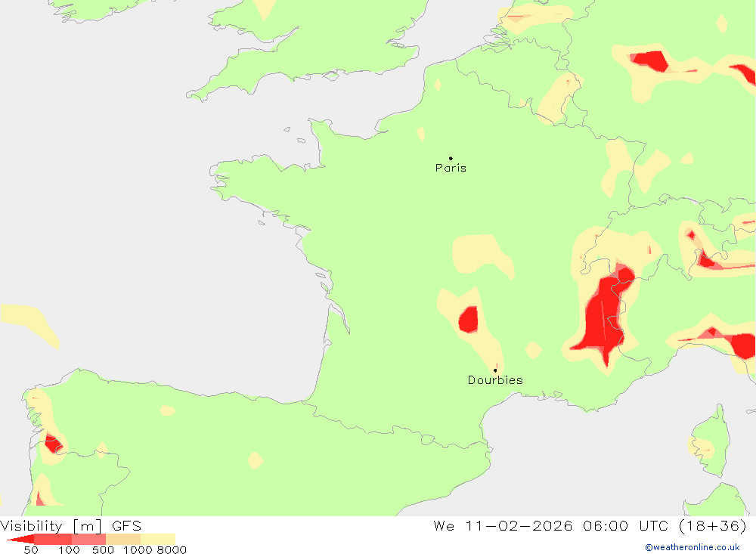Click the (18+36) forecast run text
This screenshot has width=756, height=554.
(713, 525)
